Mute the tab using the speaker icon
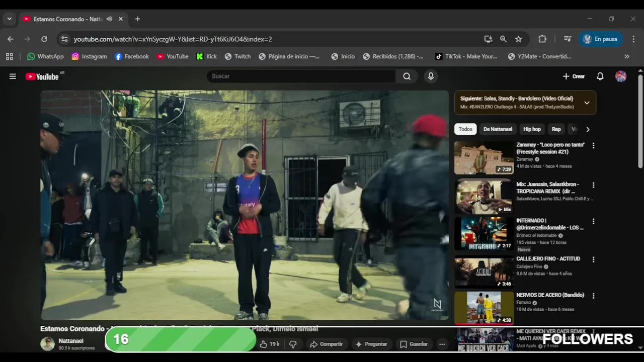Screen dimensions: 644x362 click(x=109, y=19)
